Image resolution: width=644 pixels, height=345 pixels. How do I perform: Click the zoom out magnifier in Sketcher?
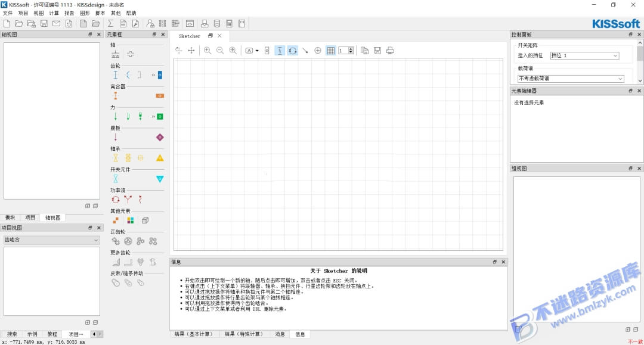[x=220, y=51]
